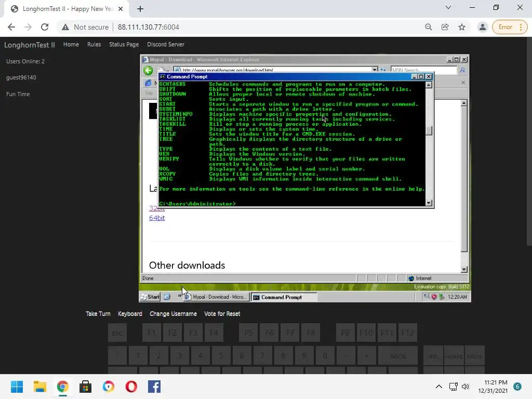The width and height of the screenshot is (532, 399).
Task: Click the on-screen F12 key
Action: click(407, 333)
